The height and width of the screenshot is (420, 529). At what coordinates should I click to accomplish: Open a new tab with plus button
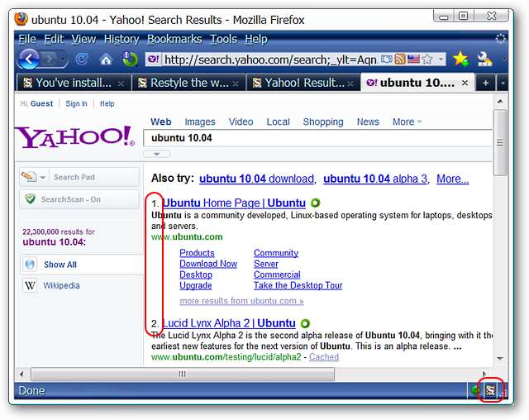pos(485,83)
